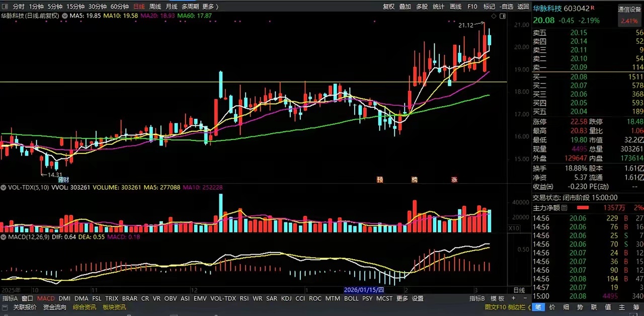Screen dimensions: 644x316
Task: Select the BOLL indicator
Action: click(351, 298)
